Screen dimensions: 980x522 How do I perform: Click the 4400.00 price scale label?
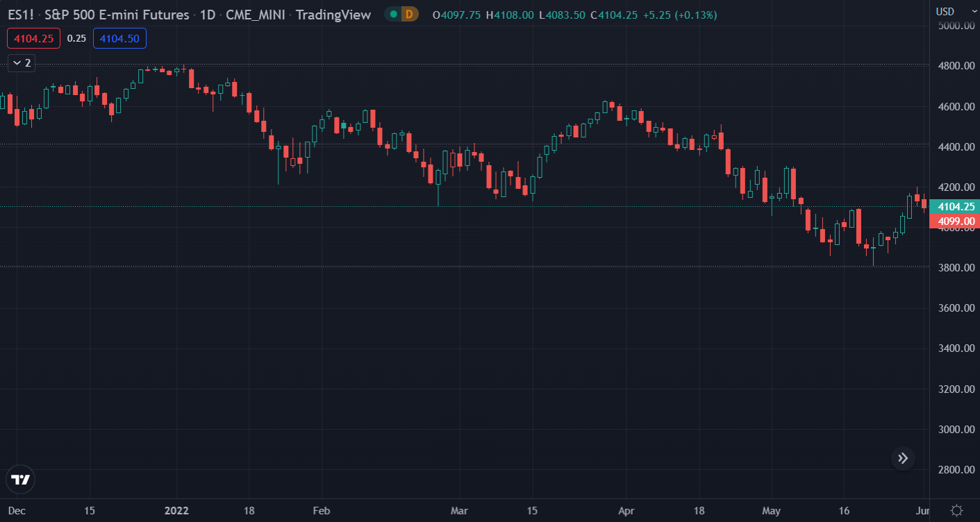coord(956,147)
